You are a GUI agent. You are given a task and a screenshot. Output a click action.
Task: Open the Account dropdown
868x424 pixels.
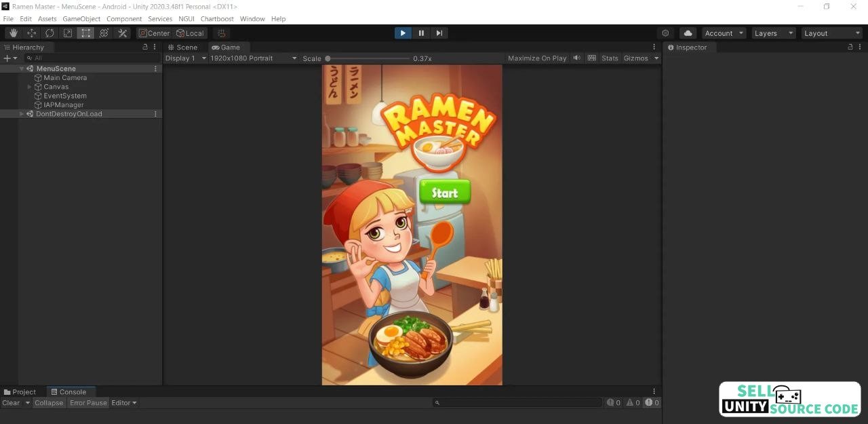tap(724, 33)
